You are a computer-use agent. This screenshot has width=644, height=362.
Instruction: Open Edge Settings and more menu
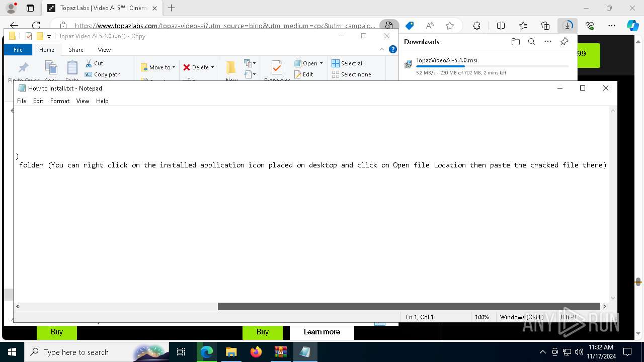612,26
